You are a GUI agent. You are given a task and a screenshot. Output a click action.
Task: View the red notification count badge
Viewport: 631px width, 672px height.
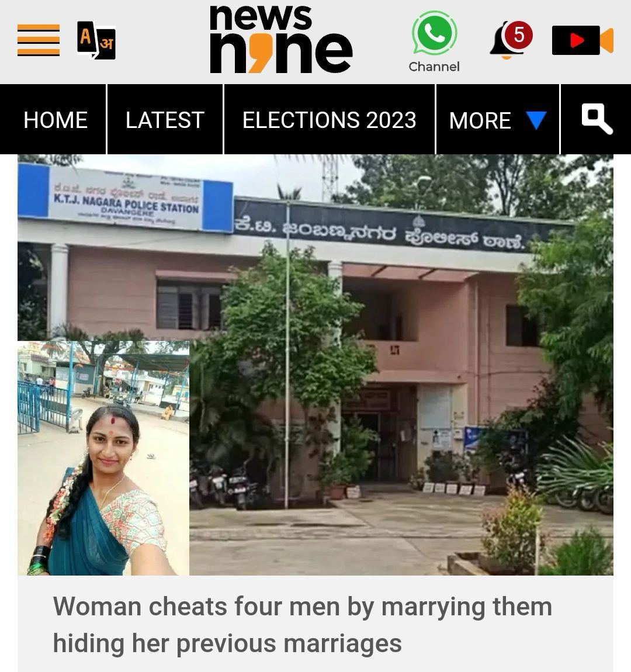point(518,34)
